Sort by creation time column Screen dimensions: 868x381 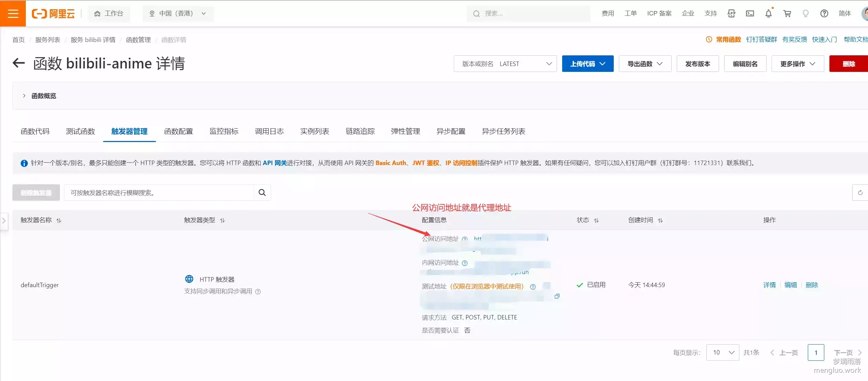point(660,220)
